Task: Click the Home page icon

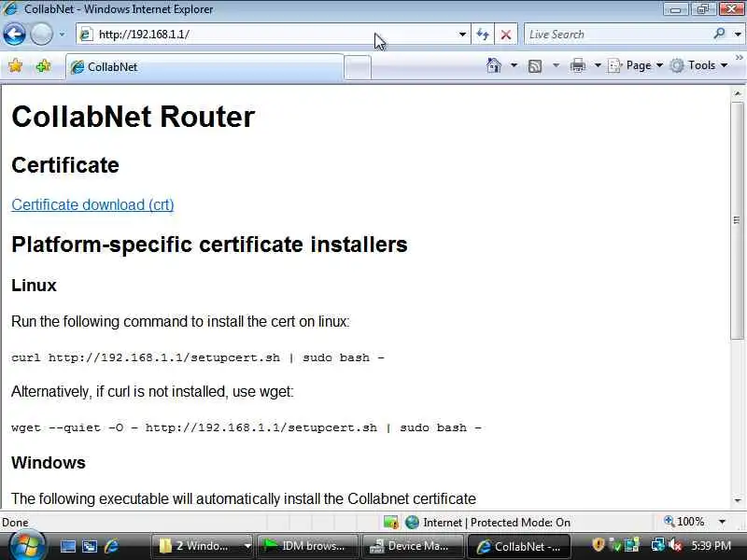Action: click(x=494, y=65)
